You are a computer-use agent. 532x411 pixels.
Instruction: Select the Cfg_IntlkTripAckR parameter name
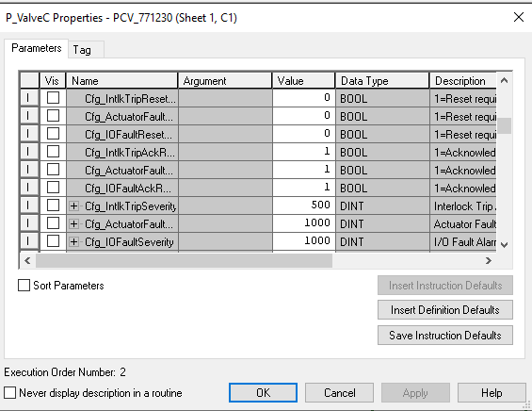[x=130, y=153]
